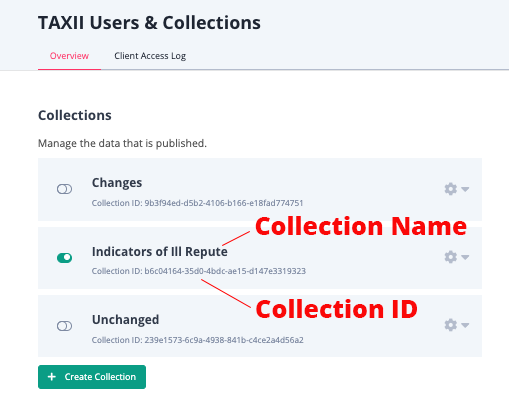Select the Unchanged collection name
Viewport: 509px width, 414px height.
point(125,320)
